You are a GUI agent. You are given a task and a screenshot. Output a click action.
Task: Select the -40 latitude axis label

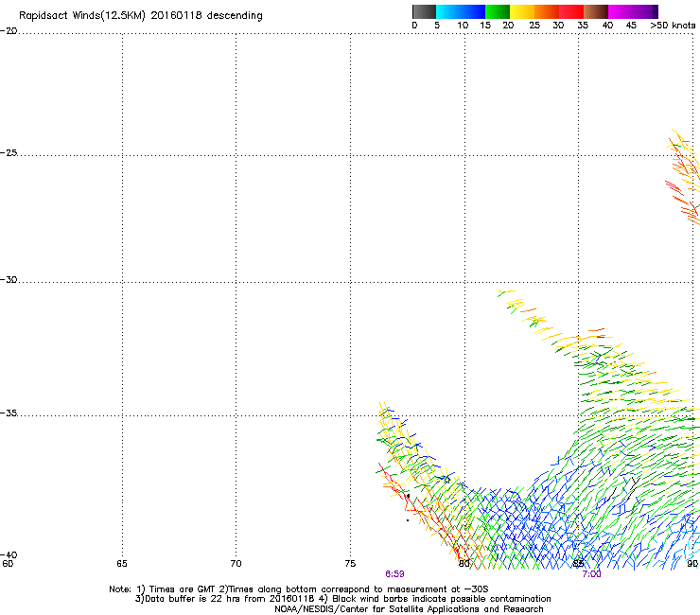[x=9, y=554]
